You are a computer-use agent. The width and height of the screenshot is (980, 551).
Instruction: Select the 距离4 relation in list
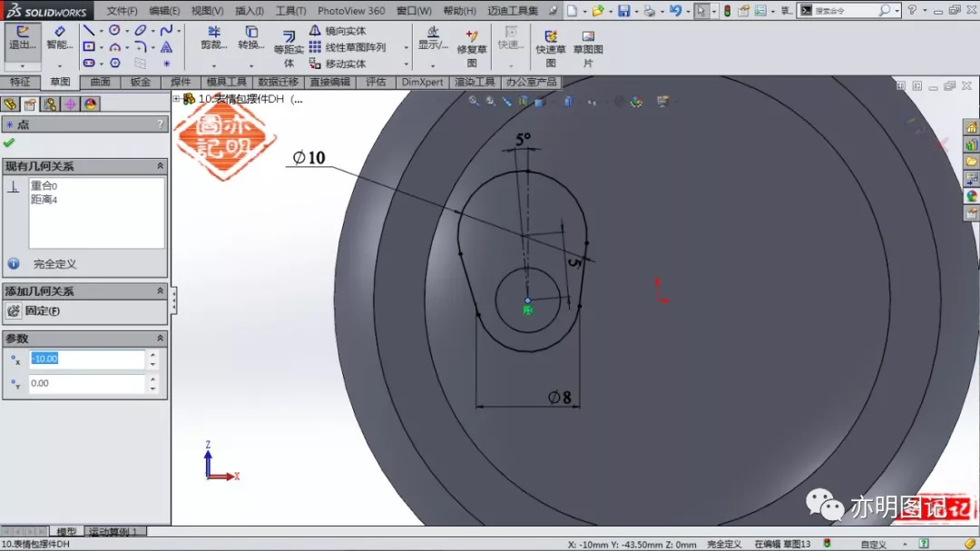[44, 200]
